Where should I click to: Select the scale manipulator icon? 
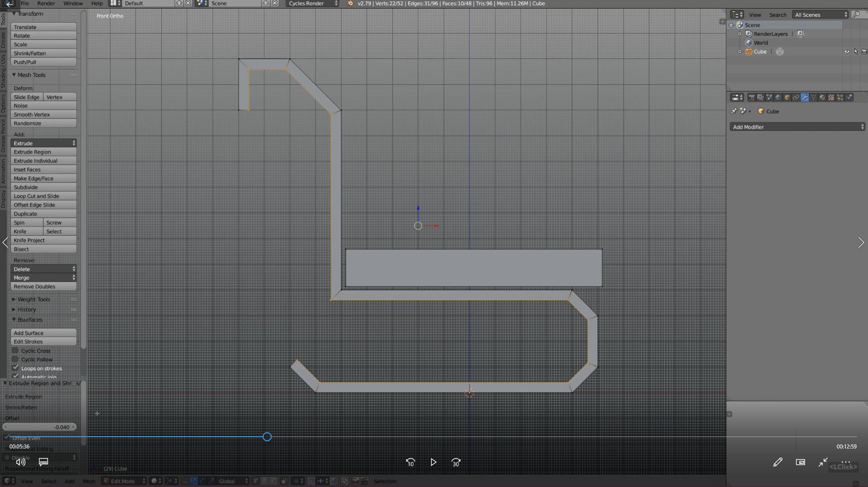pyautogui.click(x=212, y=481)
